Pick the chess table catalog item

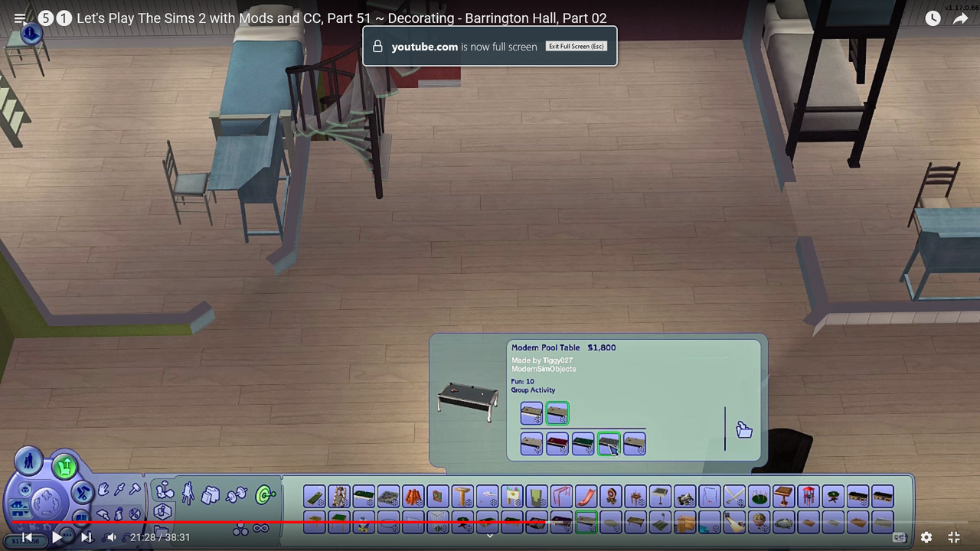[783, 497]
